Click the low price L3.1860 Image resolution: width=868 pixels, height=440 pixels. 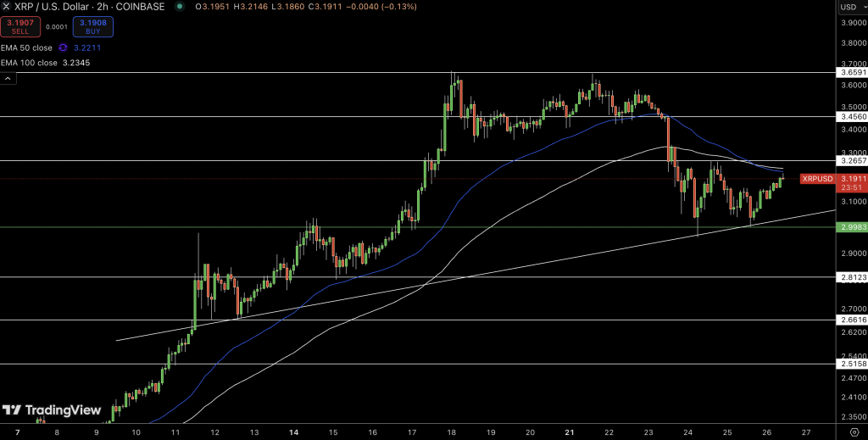click(288, 7)
